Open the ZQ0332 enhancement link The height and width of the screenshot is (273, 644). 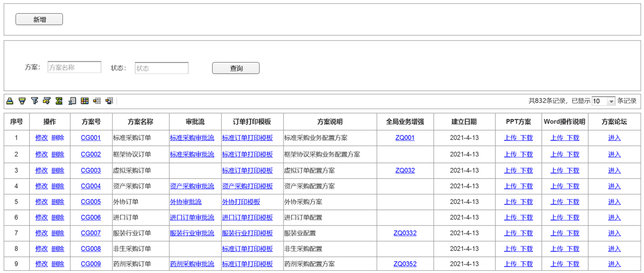tap(405, 233)
